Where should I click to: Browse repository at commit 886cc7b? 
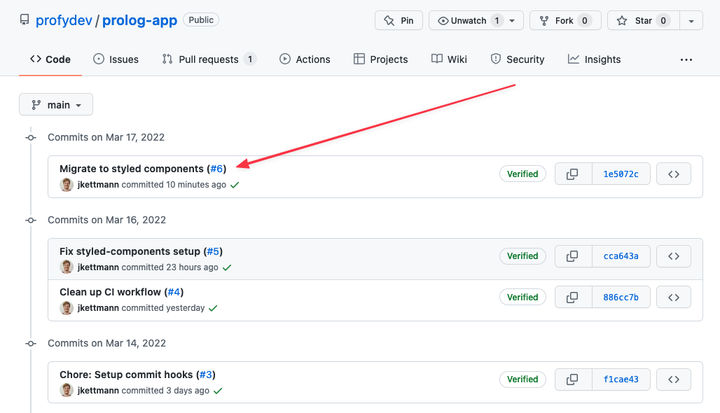674,297
